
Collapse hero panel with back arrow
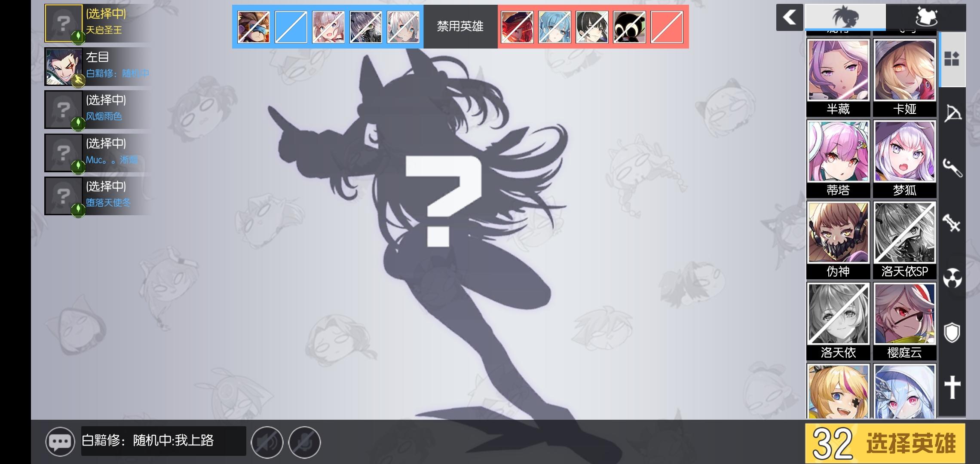click(x=789, y=18)
